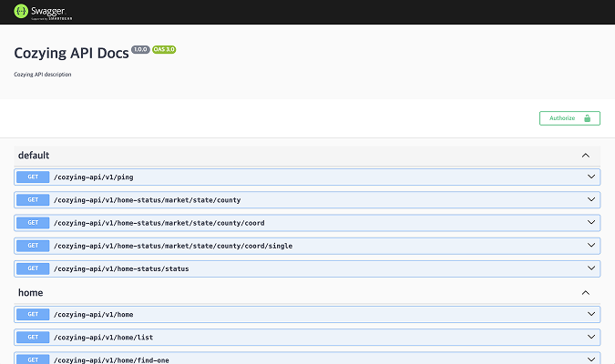Click the home section heading
615x364 pixels.
click(x=30, y=293)
